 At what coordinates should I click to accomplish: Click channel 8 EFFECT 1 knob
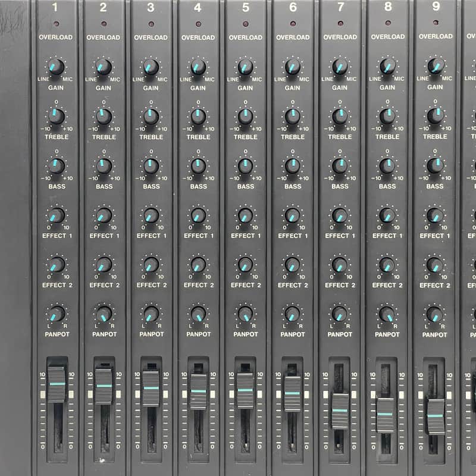(387, 215)
